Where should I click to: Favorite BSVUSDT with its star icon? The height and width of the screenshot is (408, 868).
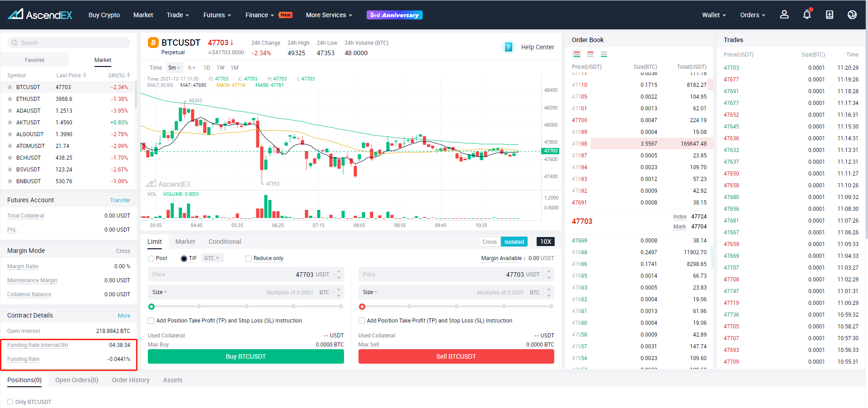[10, 170]
